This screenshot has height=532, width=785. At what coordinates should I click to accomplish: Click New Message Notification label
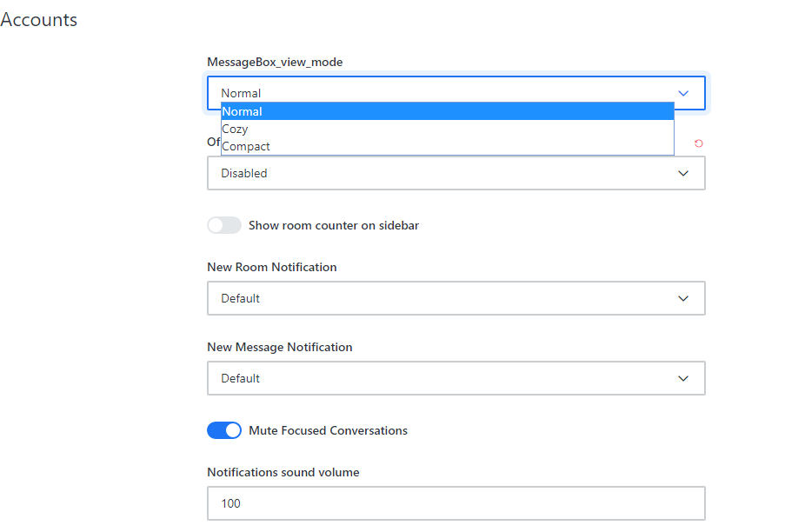coord(280,347)
